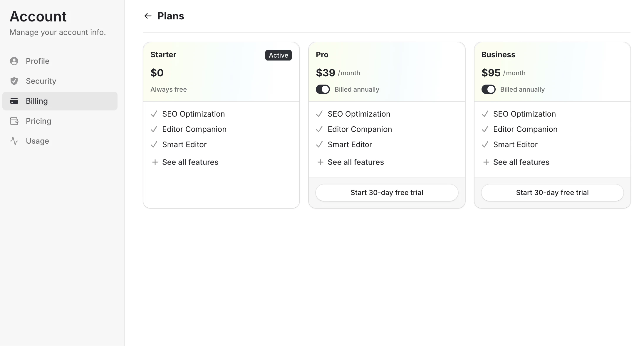Start the Business 30-day free trial
This screenshot has width=644, height=346.
tap(552, 193)
